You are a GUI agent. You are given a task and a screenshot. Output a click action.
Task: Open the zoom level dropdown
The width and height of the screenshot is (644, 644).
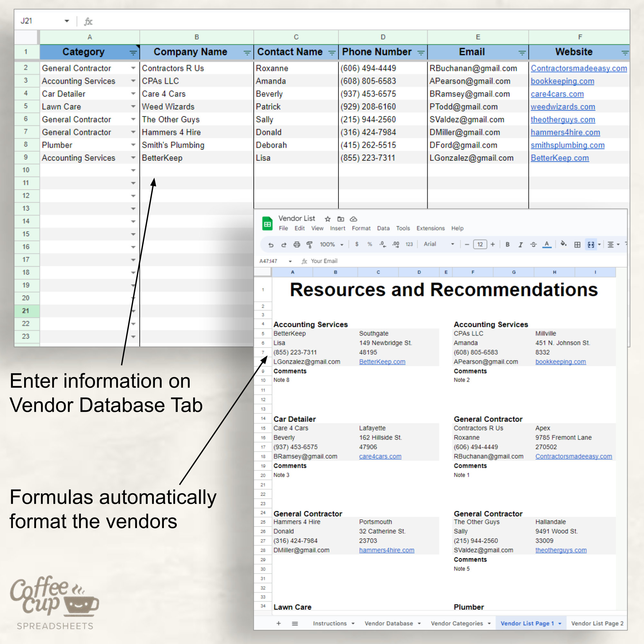click(x=332, y=244)
